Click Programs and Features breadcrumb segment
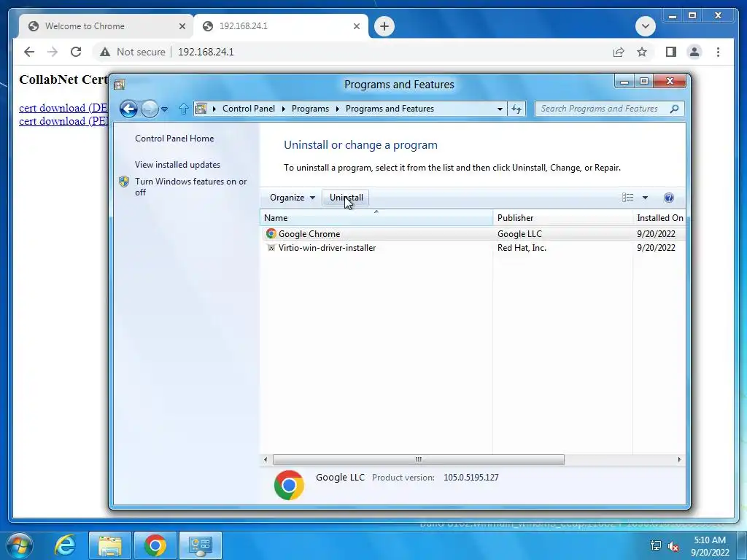The image size is (747, 560). [390, 109]
